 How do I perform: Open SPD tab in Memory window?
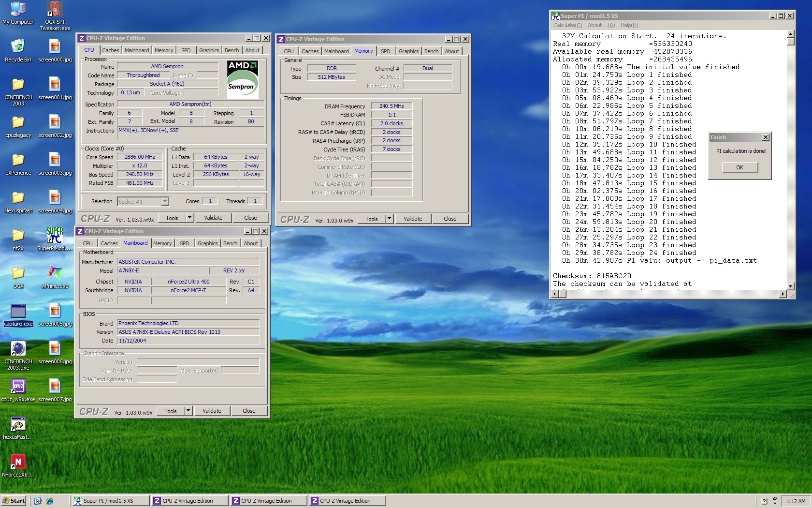pos(385,51)
